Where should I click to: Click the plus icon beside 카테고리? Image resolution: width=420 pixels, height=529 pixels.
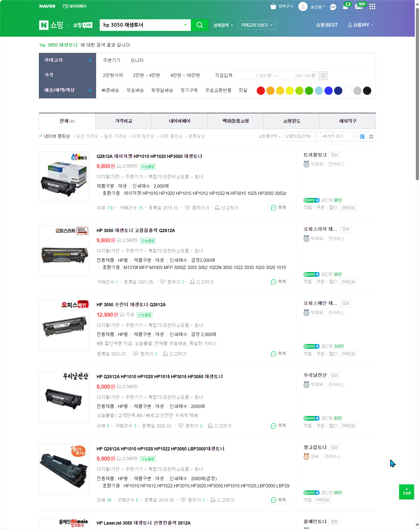pyautogui.click(x=90, y=60)
